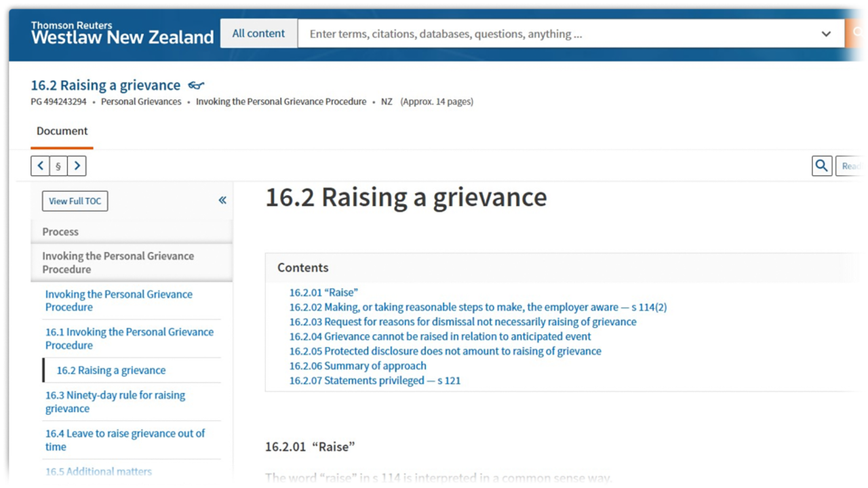868x488 pixels.
Task: Click the Westlaw New Zealand logo
Action: [x=122, y=33]
